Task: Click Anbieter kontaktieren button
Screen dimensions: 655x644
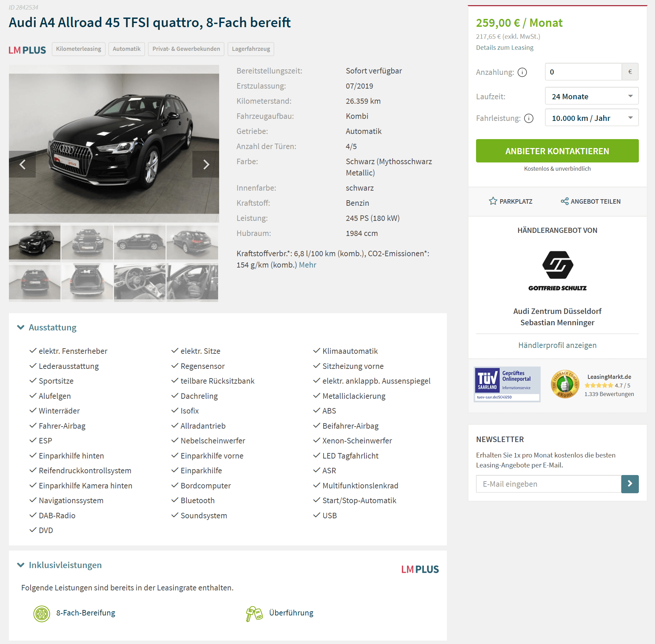Action: point(557,151)
